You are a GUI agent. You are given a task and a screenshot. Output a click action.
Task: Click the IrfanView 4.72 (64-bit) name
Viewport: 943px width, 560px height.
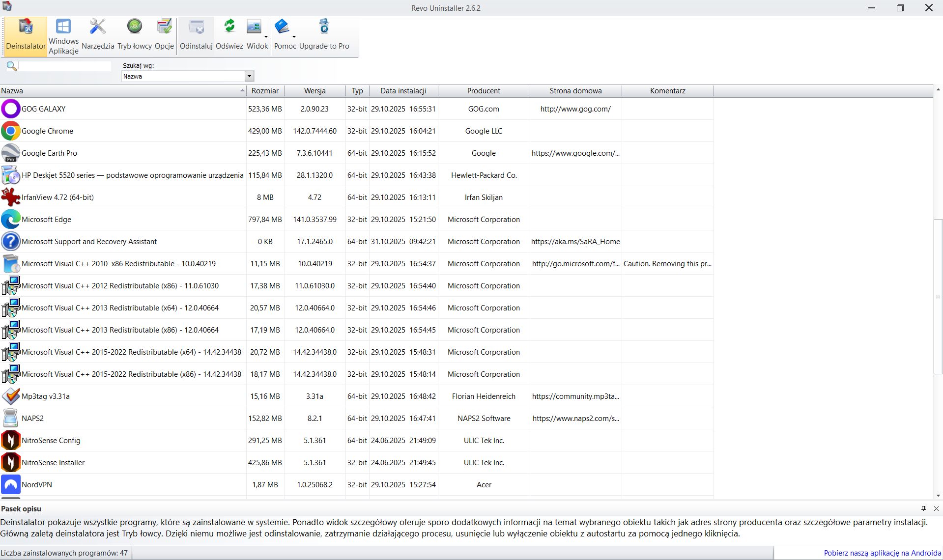[x=57, y=197]
